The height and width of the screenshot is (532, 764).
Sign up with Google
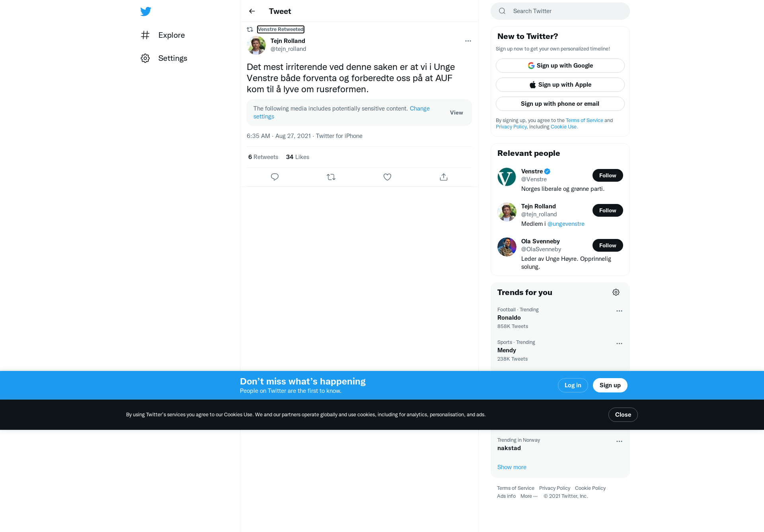(560, 66)
